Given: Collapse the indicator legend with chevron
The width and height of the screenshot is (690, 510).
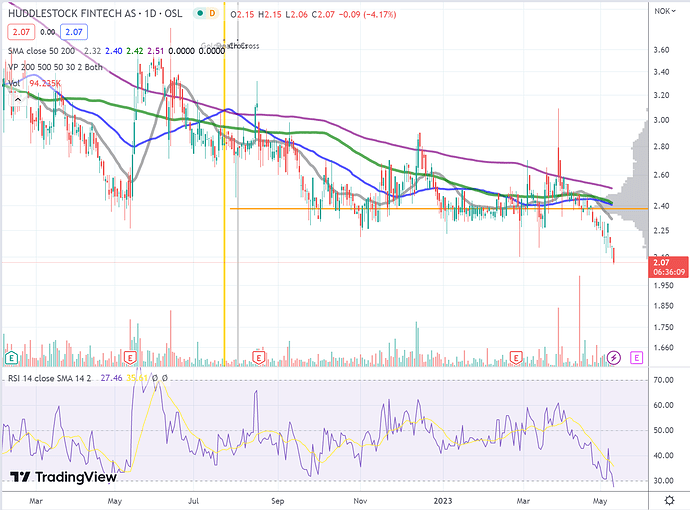Looking at the screenshot, I should (x=18, y=100).
